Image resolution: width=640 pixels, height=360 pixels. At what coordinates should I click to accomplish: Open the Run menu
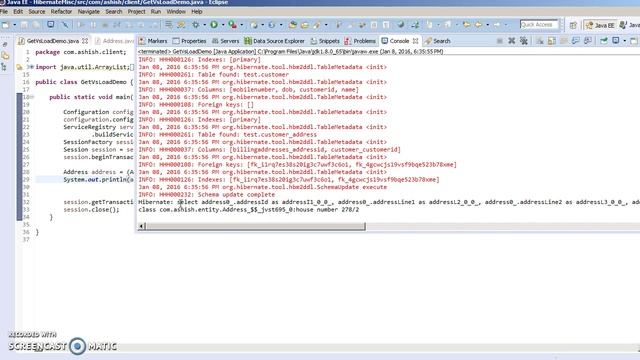click(x=156, y=12)
